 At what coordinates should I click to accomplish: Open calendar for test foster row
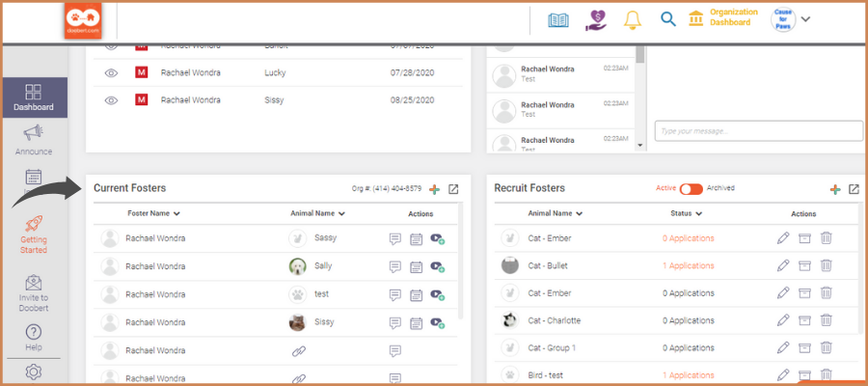tap(417, 295)
